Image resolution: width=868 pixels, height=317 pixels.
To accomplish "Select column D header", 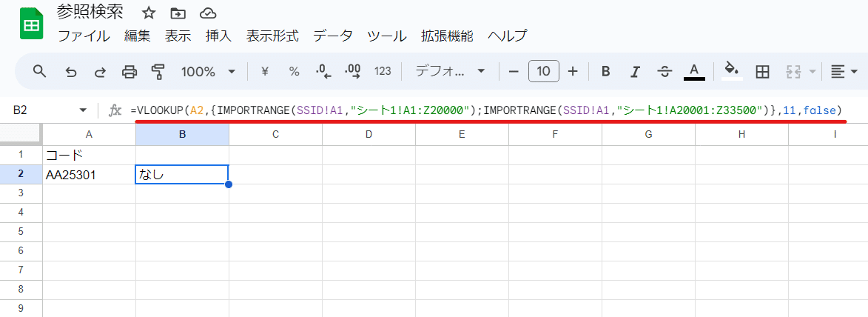I will click(369, 134).
